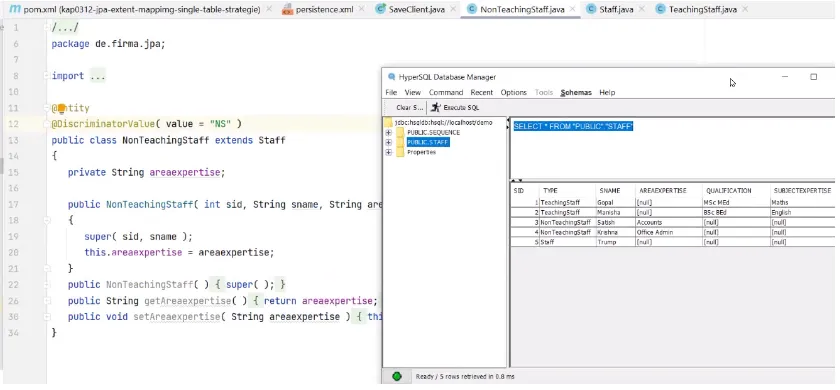
Task: Open the View menu in HyperSQL
Action: [x=412, y=92]
